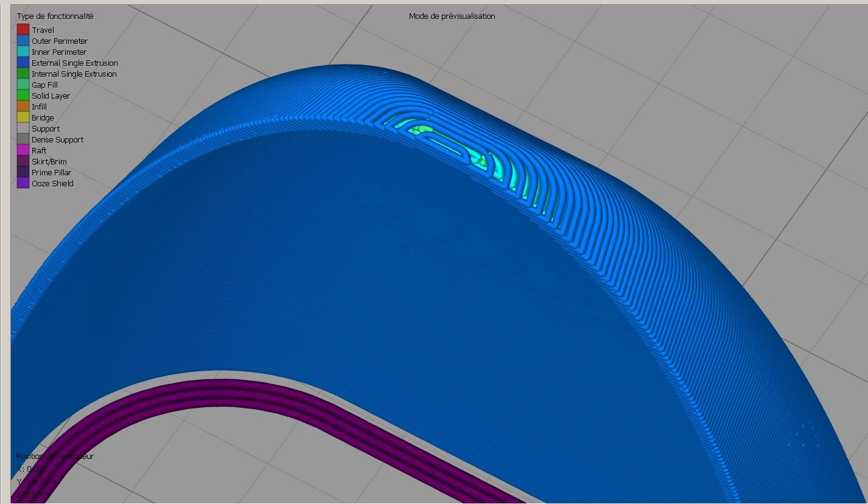
Task: Click the yellow Bridge color swatch
Action: pos(23,117)
